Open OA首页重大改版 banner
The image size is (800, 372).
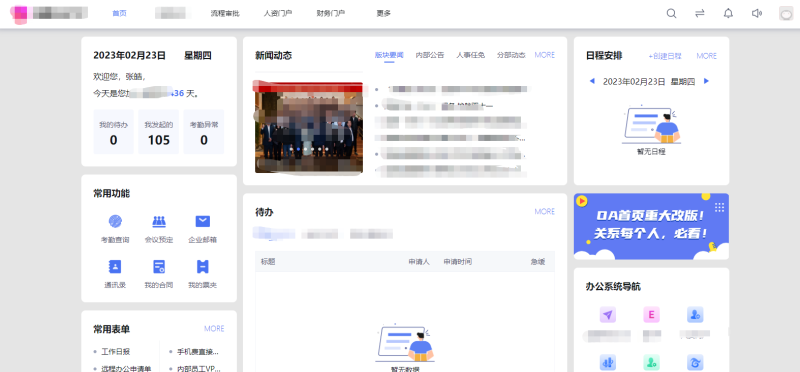coord(651,226)
